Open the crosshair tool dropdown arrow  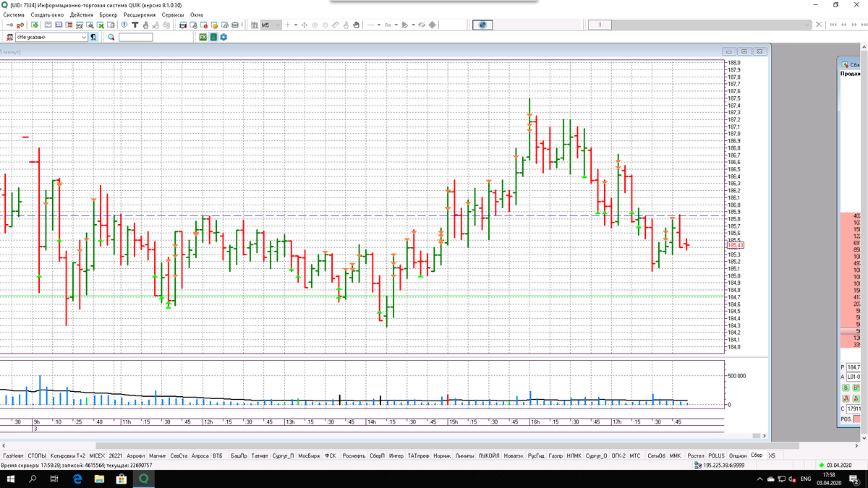(x=296, y=25)
